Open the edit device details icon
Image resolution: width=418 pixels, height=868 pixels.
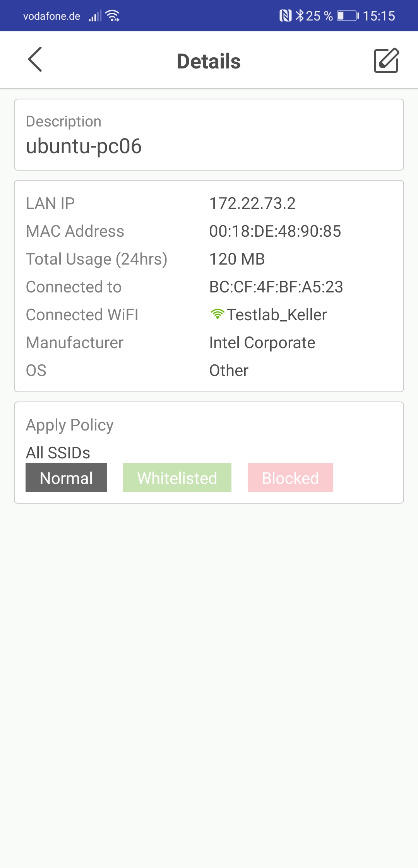(386, 60)
